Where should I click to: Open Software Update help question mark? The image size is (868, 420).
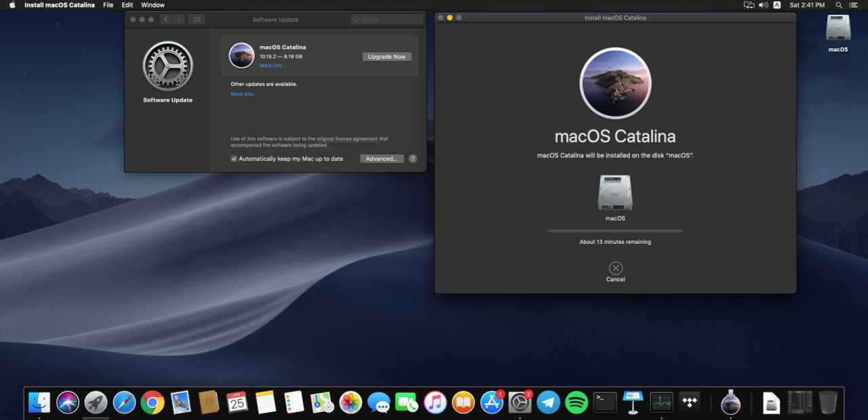click(x=413, y=159)
